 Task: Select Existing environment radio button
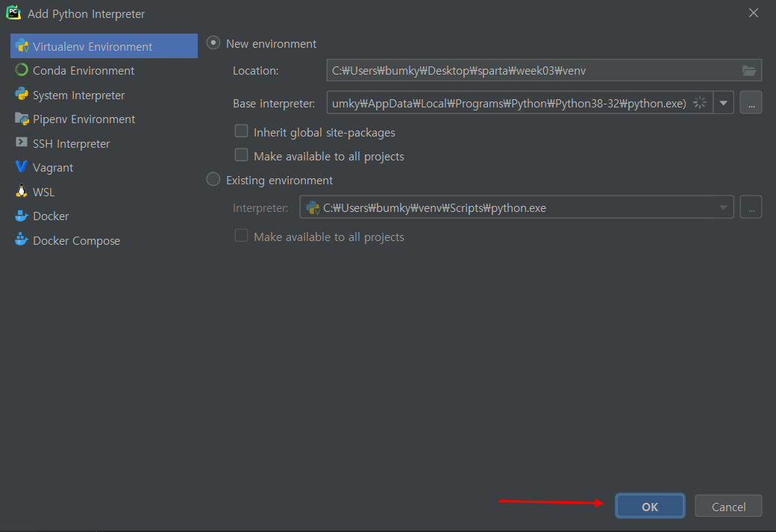click(x=213, y=179)
